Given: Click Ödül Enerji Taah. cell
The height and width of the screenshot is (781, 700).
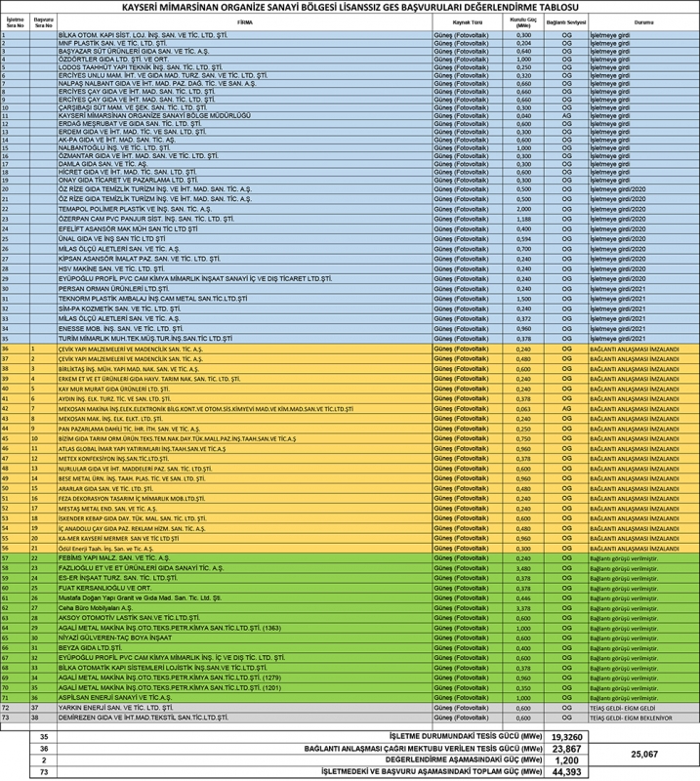Looking at the screenshot, I should 245,549.
